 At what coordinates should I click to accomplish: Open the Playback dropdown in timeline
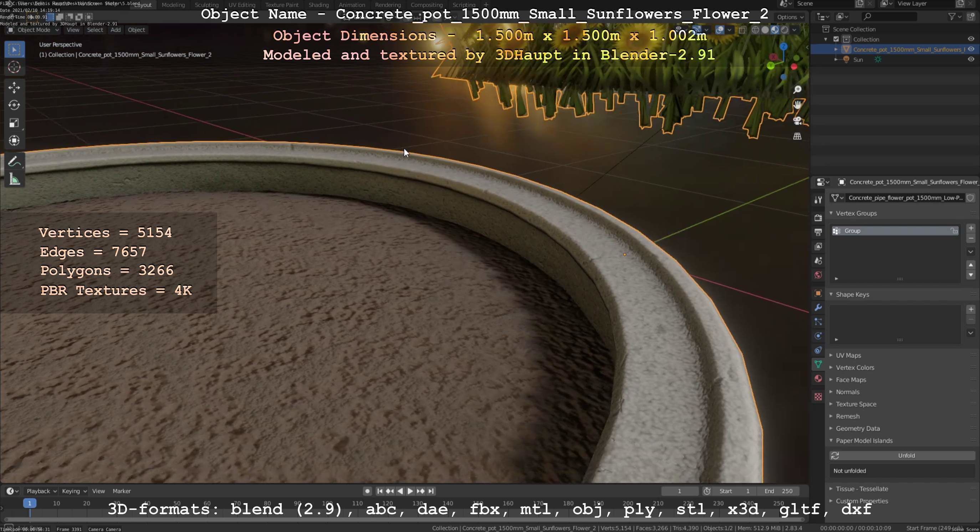(x=41, y=491)
